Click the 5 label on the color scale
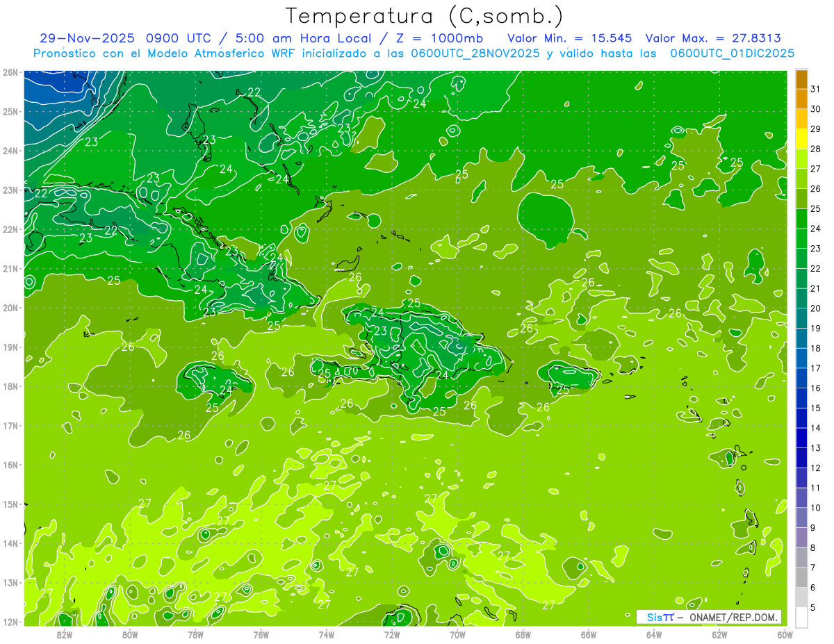The width and height of the screenshot is (834, 644). point(813,608)
